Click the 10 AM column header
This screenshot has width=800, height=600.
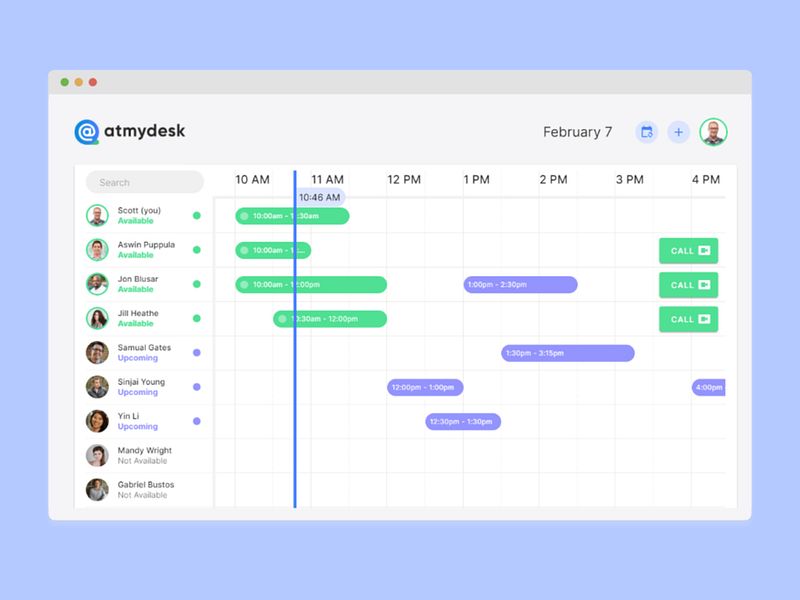(252, 180)
